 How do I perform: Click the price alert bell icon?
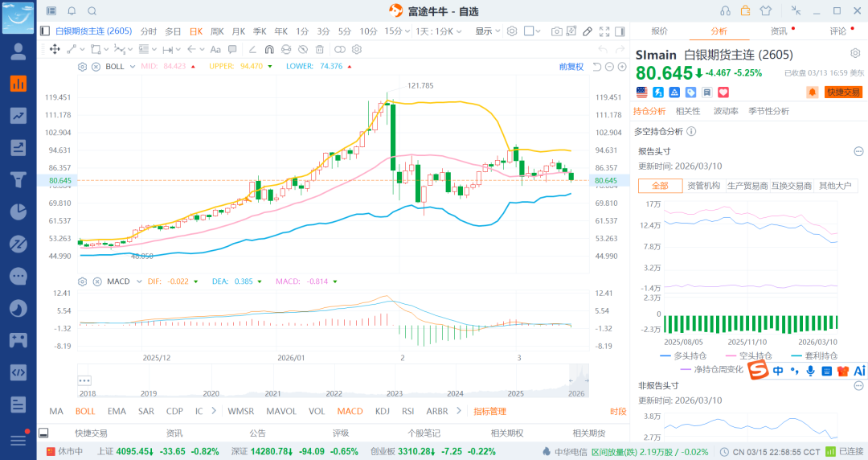tap(812, 92)
